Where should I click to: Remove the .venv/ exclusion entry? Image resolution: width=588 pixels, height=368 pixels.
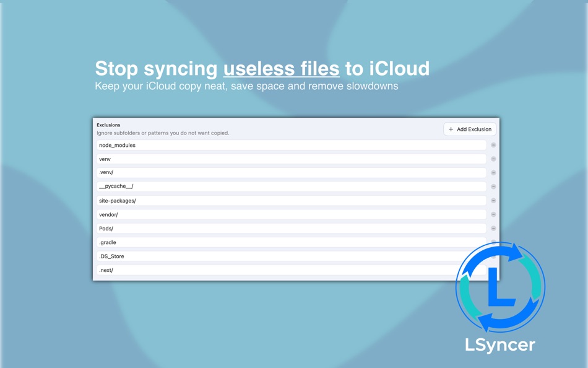(x=493, y=173)
